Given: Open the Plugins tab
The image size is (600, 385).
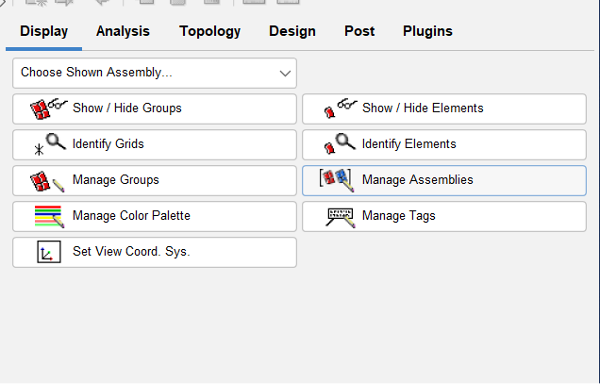Looking at the screenshot, I should click(x=427, y=31).
